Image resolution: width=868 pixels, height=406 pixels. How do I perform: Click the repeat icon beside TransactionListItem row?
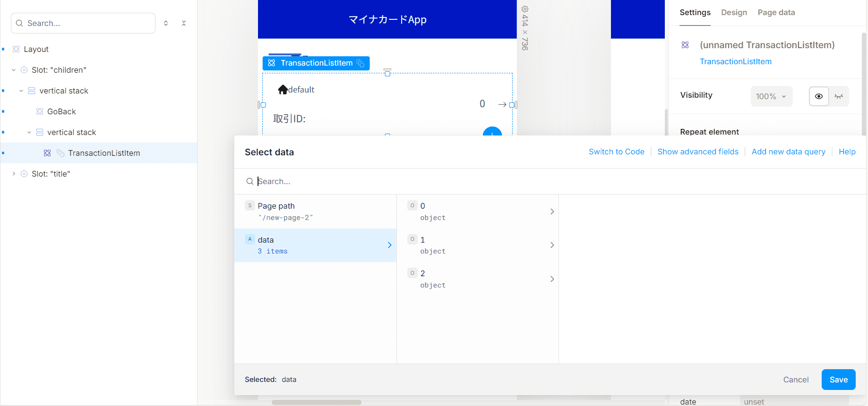60,153
